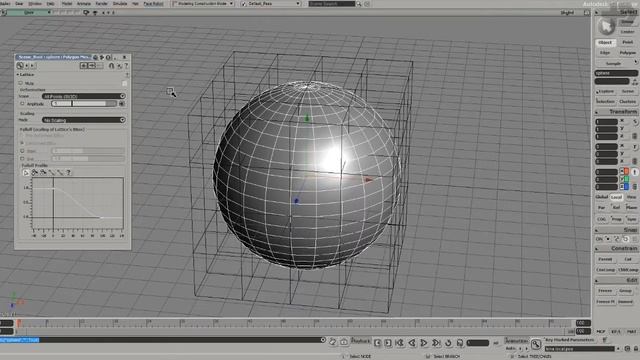Toggle Snap ON button
The width and height of the screenshot is (640, 360).
click(599, 239)
